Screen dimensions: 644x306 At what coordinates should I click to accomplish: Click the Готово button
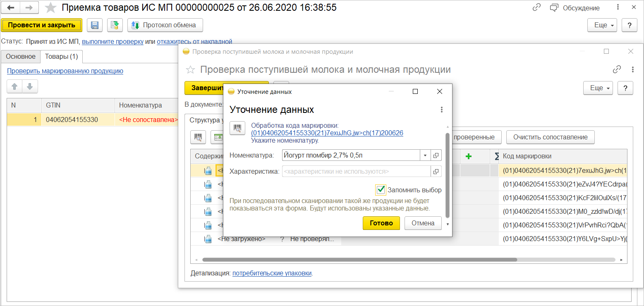[x=381, y=223]
